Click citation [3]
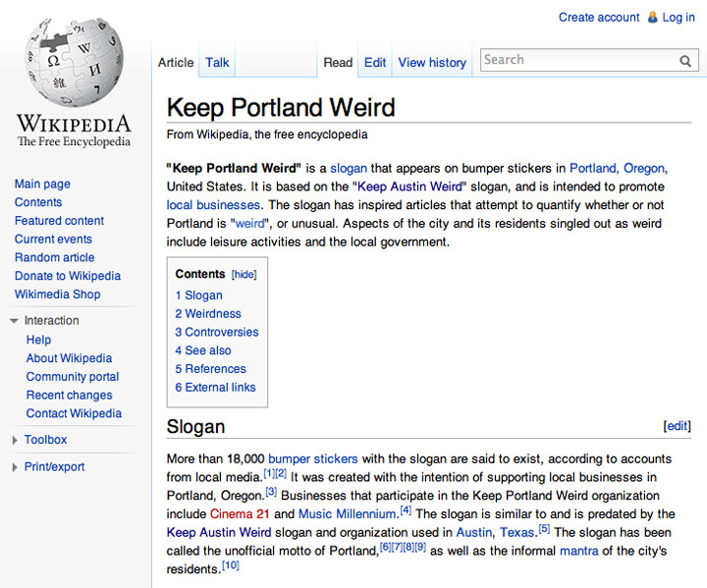707x588 pixels. point(271,492)
